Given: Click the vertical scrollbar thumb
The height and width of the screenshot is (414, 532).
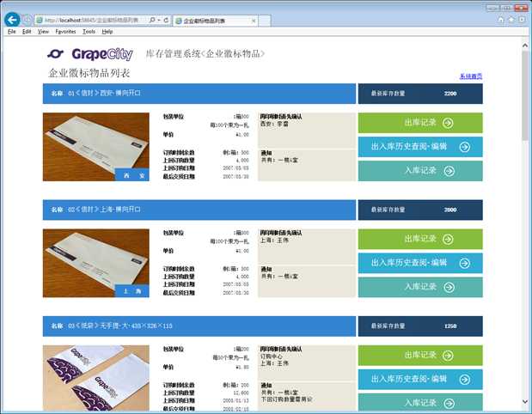Looking at the screenshot, I should [525, 95].
